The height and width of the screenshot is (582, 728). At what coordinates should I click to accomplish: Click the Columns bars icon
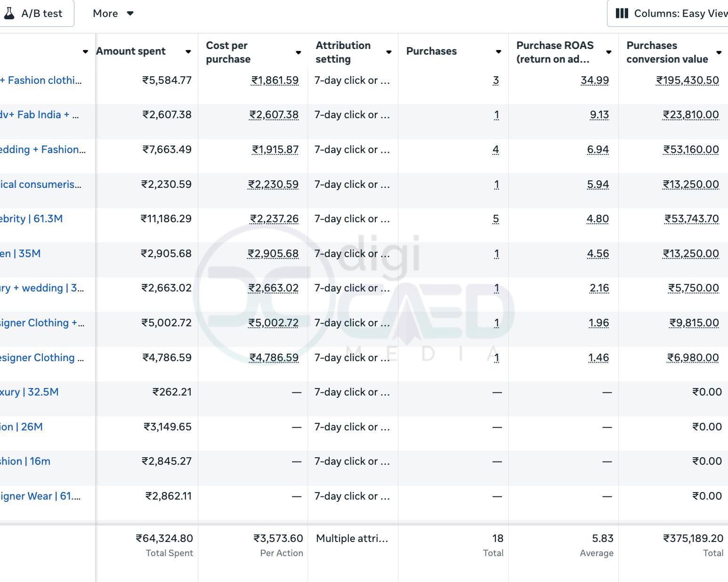622,13
